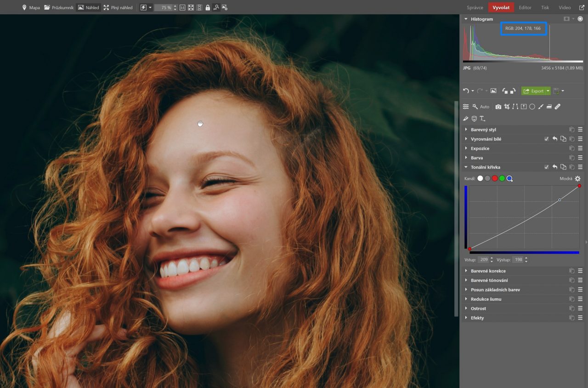Switch to the Vyvolat tab
Viewport: 588px width, 388px height.
click(501, 7)
